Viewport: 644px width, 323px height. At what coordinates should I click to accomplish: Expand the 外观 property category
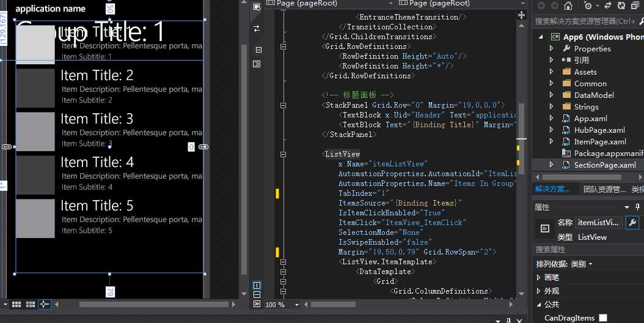(x=538, y=291)
